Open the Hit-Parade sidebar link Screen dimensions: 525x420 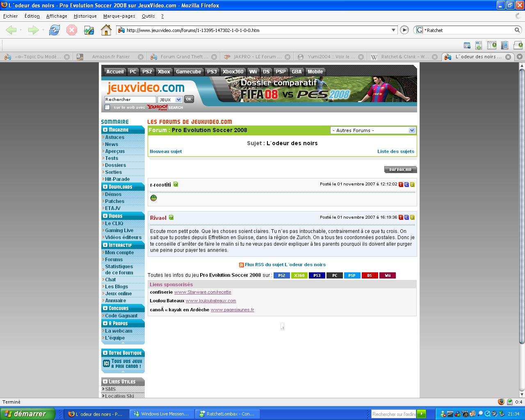click(117, 179)
